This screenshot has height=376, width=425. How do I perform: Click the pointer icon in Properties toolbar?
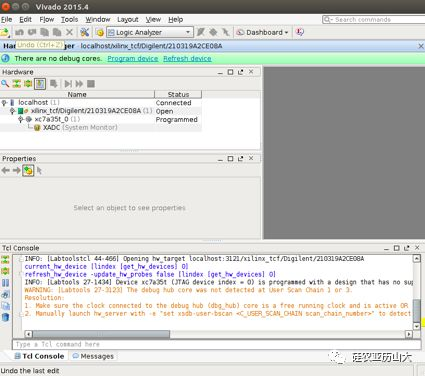coord(39,171)
